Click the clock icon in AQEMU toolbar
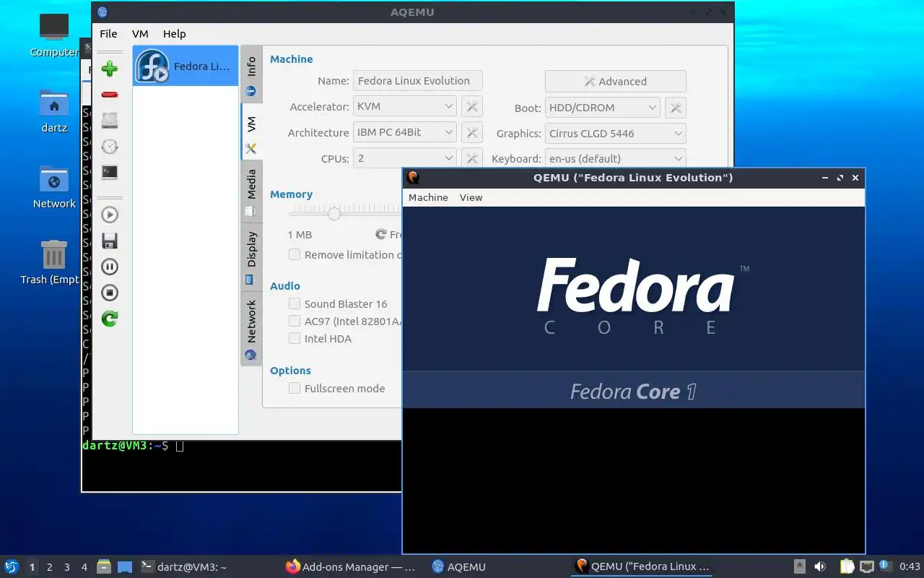924x578 pixels. point(110,147)
